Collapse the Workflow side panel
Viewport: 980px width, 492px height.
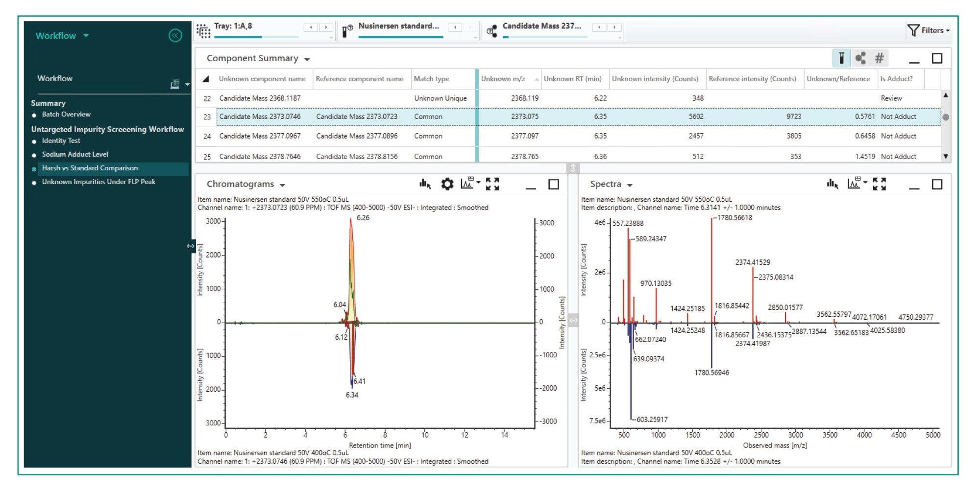click(x=175, y=35)
